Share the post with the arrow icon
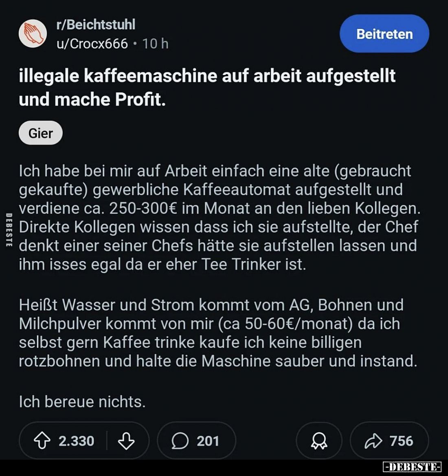 [373, 441]
